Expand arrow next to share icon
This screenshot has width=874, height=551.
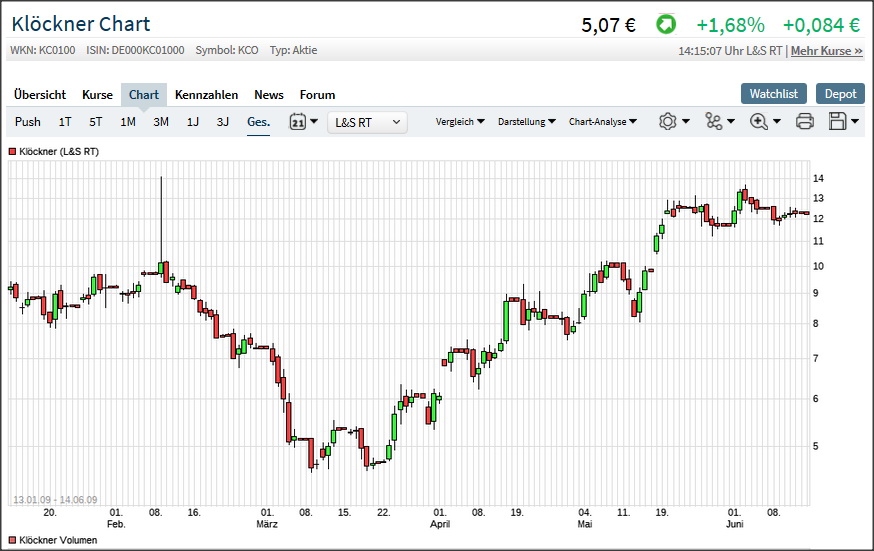click(x=731, y=121)
